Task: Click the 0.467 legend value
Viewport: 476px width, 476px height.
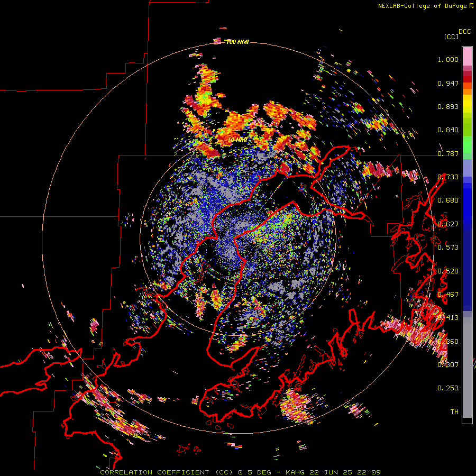Action: pyautogui.click(x=448, y=295)
